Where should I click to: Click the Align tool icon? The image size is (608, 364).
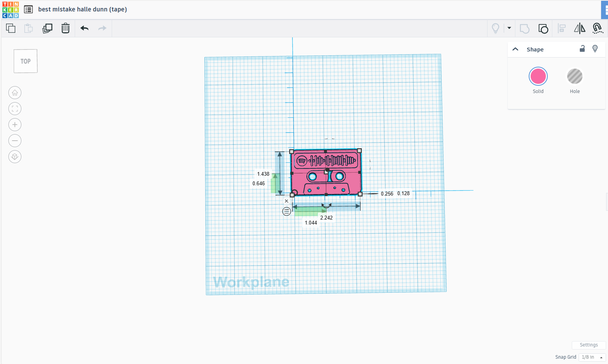click(x=561, y=28)
